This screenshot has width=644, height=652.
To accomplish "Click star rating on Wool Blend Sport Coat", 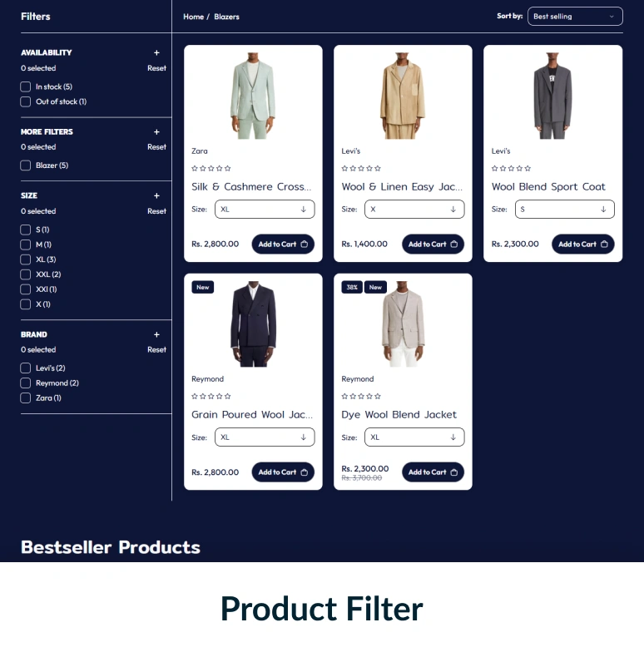I will coord(511,168).
